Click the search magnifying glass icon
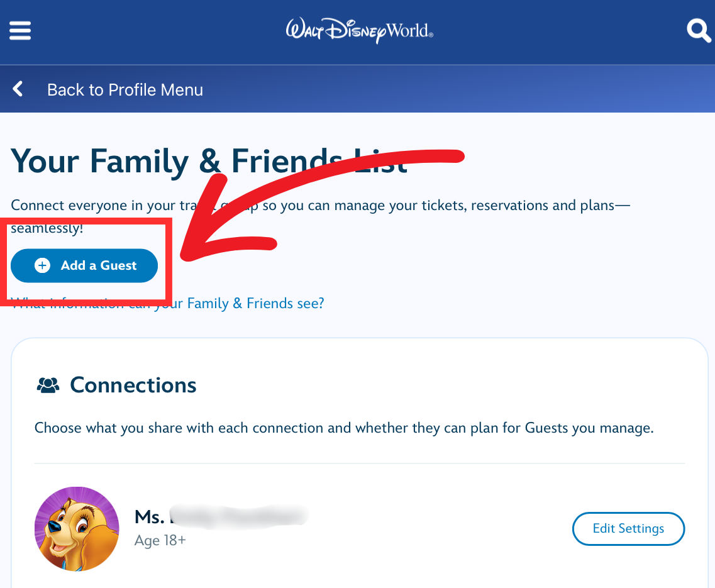Screen dimensions: 715x588 [x=698, y=31]
